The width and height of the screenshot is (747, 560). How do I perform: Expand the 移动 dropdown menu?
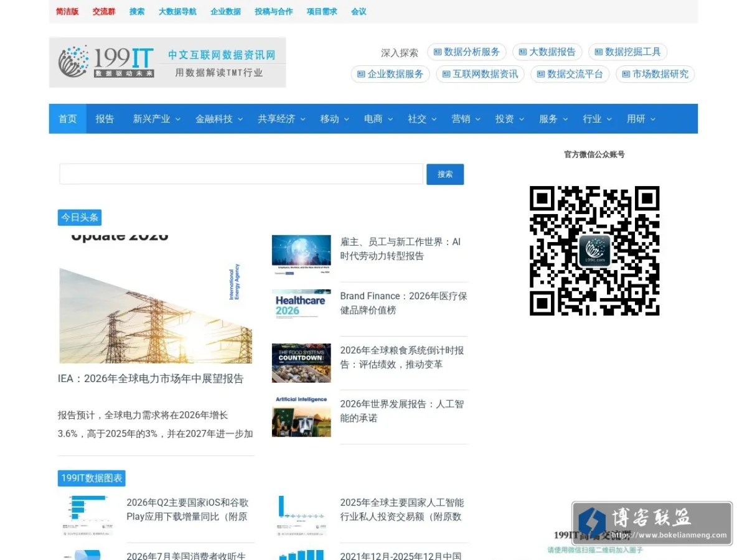click(334, 119)
